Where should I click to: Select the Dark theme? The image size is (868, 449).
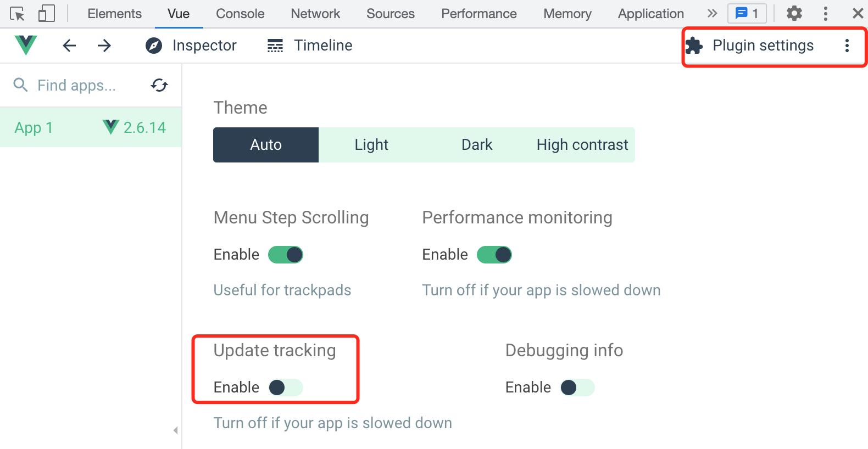pos(476,144)
